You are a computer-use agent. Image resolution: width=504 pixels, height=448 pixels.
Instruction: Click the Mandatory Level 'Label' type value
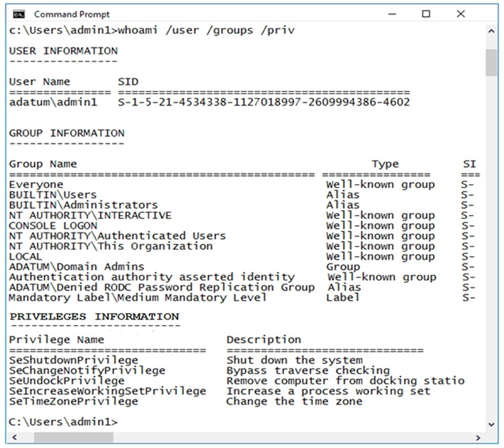coord(343,298)
